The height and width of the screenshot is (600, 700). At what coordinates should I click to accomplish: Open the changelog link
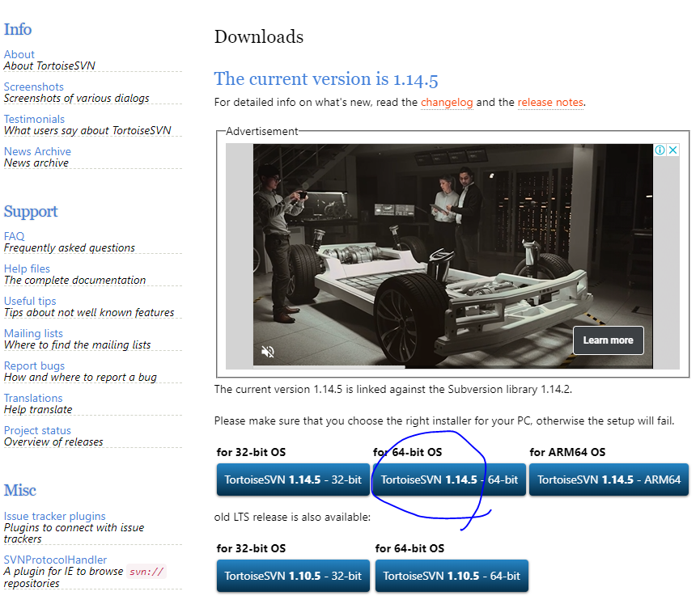coord(447,103)
